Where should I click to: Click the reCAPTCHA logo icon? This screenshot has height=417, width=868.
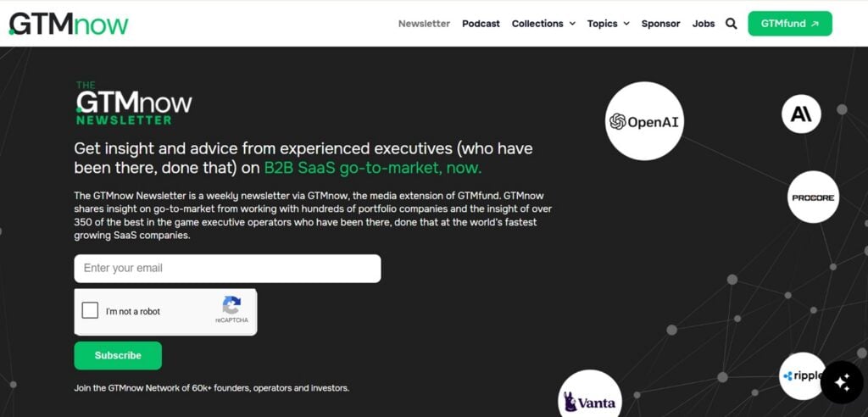231,306
